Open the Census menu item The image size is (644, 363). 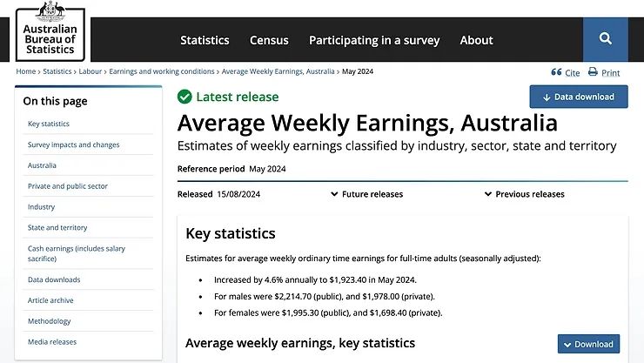pos(269,40)
